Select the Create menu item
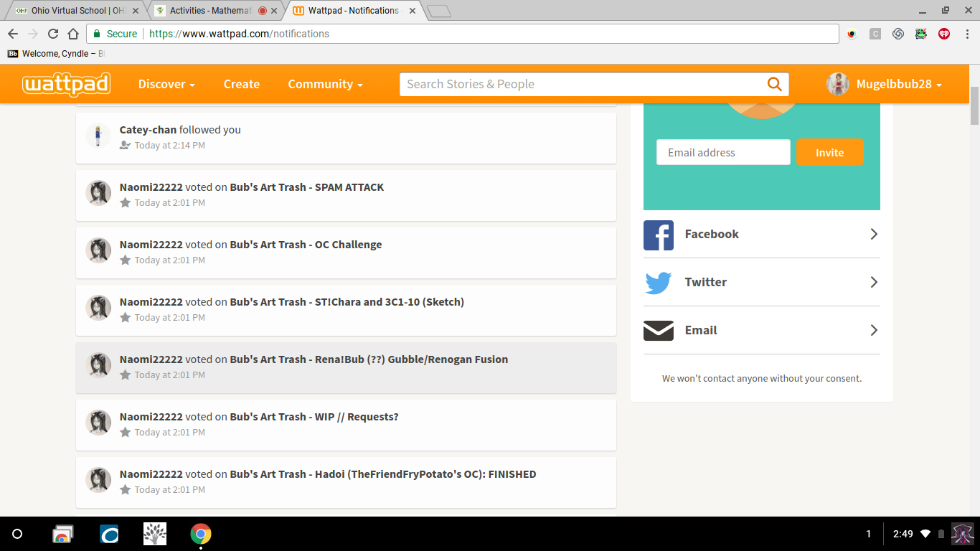This screenshot has height=551, width=980. [241, 84]
